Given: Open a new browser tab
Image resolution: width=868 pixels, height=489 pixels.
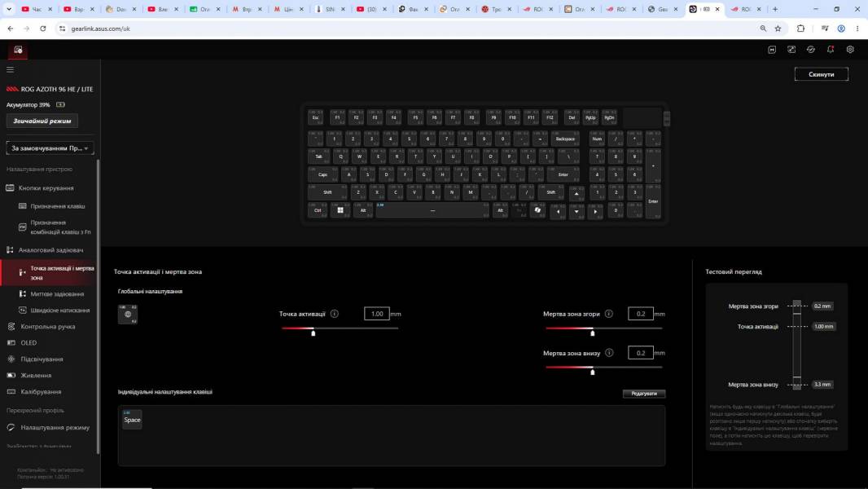Looking at the screenshot, I should coord(775,9).
